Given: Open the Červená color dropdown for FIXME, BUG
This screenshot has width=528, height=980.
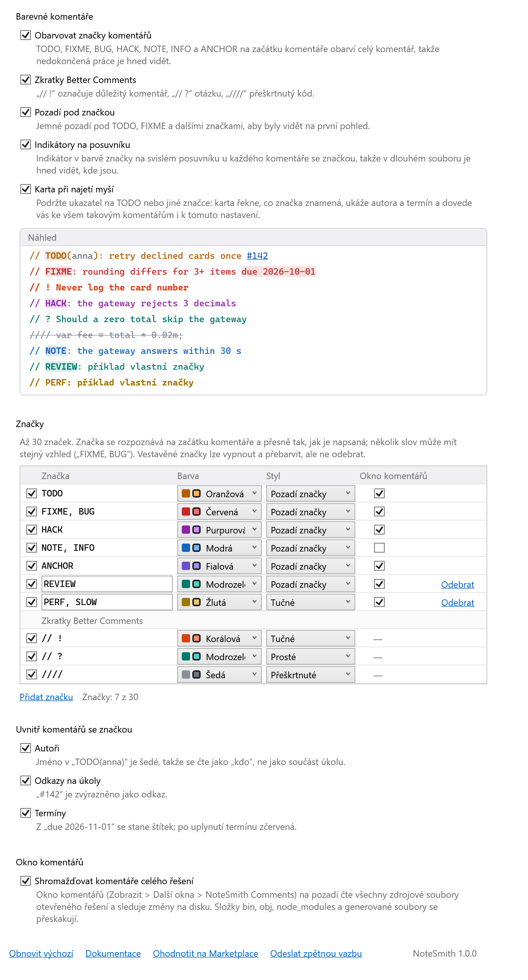Looking at the screenshot, I should pos(219,512).
